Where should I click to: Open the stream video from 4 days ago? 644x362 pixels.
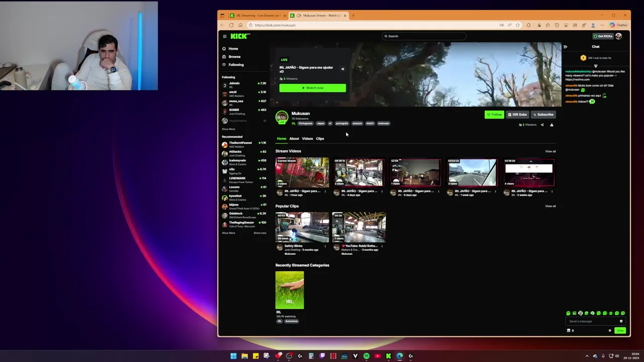click(359, 172)
